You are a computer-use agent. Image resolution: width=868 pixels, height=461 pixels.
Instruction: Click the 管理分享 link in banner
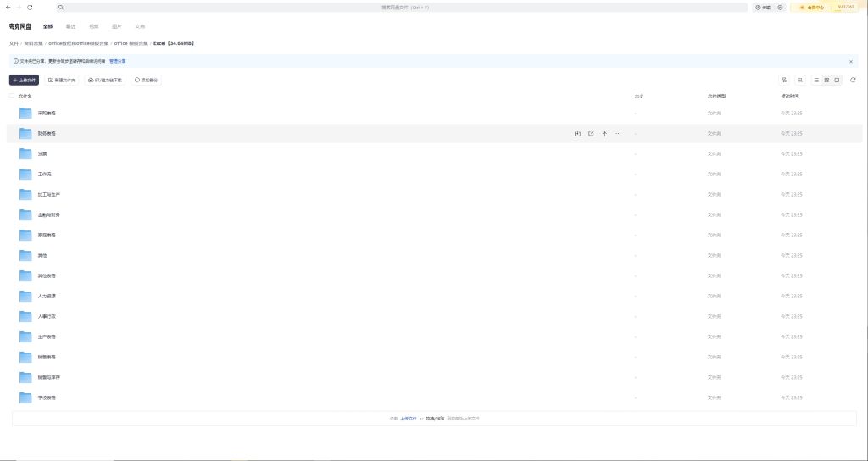click(117, 61)
